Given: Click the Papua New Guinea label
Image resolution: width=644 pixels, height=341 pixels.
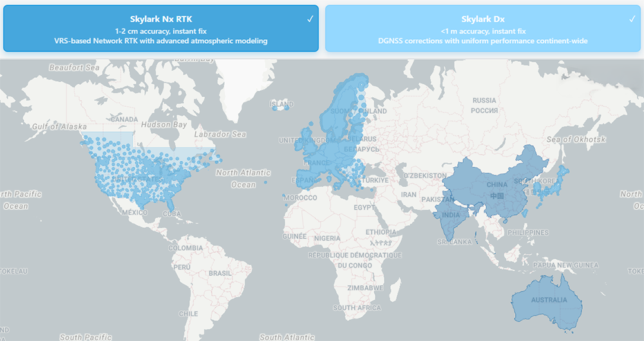Looking at the screenshot, I should pos(565,265).
